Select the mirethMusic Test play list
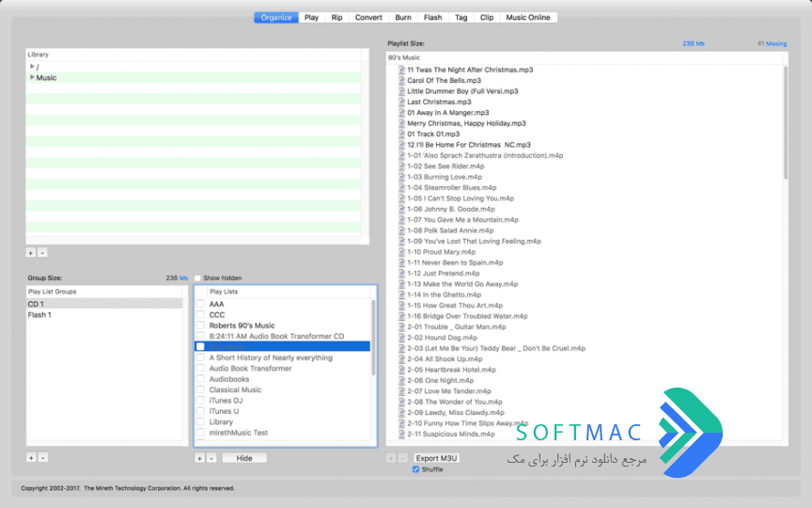Image resolution: width=812 pixels, height=508 pixels. [x=238, y=433]
